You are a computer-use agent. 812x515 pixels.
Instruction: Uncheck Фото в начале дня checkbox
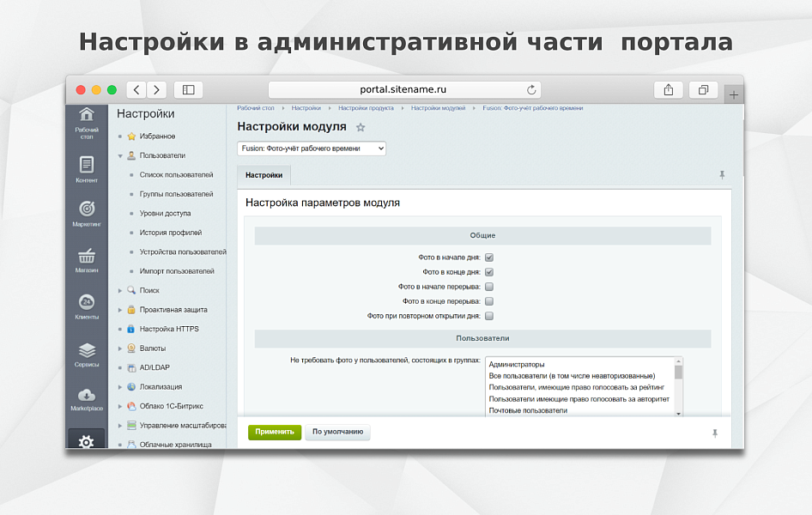489,257
